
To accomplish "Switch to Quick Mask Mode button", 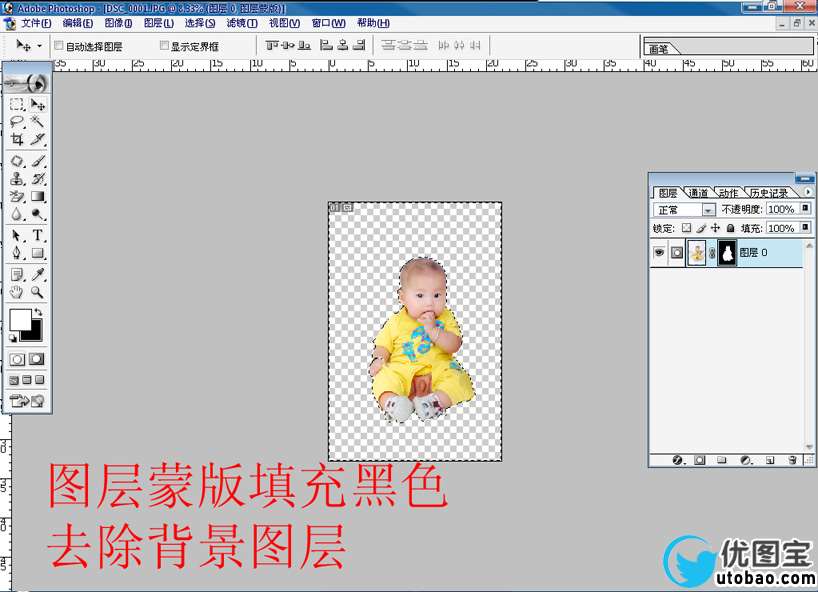I will [x=37, y=359].
